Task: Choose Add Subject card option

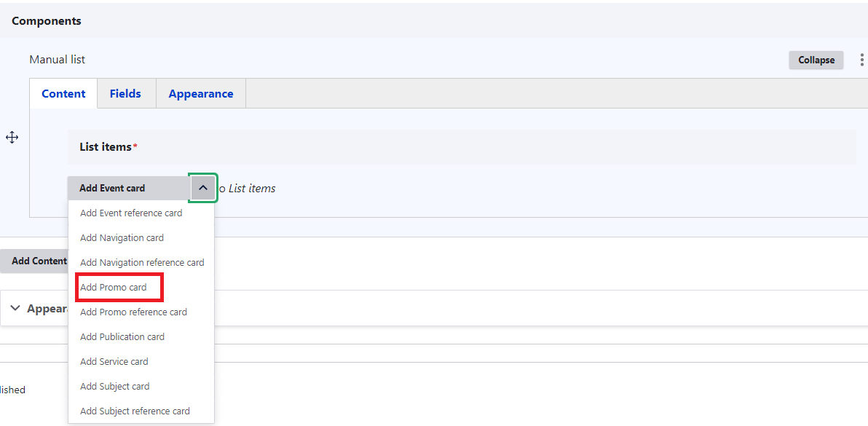Action: point(115,387)
